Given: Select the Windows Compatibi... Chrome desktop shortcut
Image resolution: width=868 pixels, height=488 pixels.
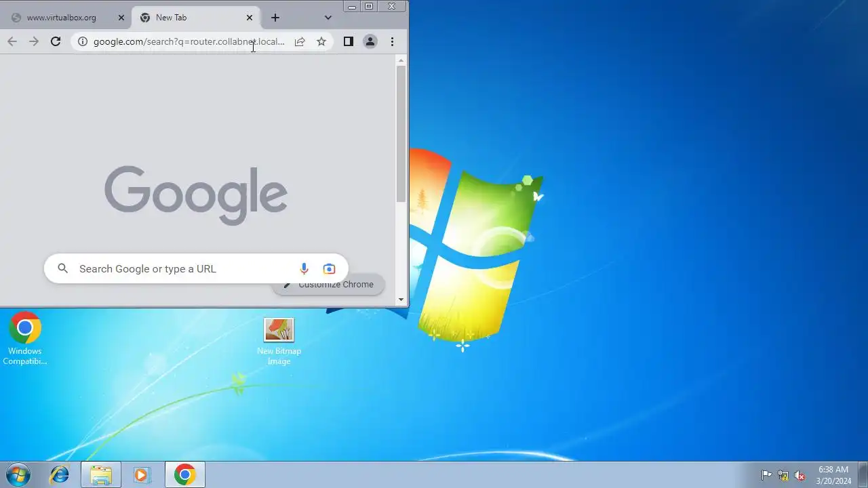Looking at the screenshot, I should coord(25,338).
